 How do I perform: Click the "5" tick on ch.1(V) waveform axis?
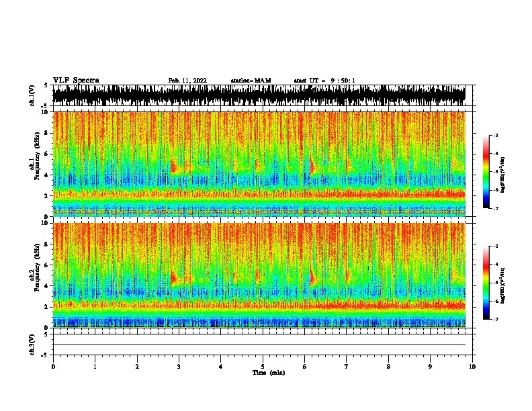47,85
